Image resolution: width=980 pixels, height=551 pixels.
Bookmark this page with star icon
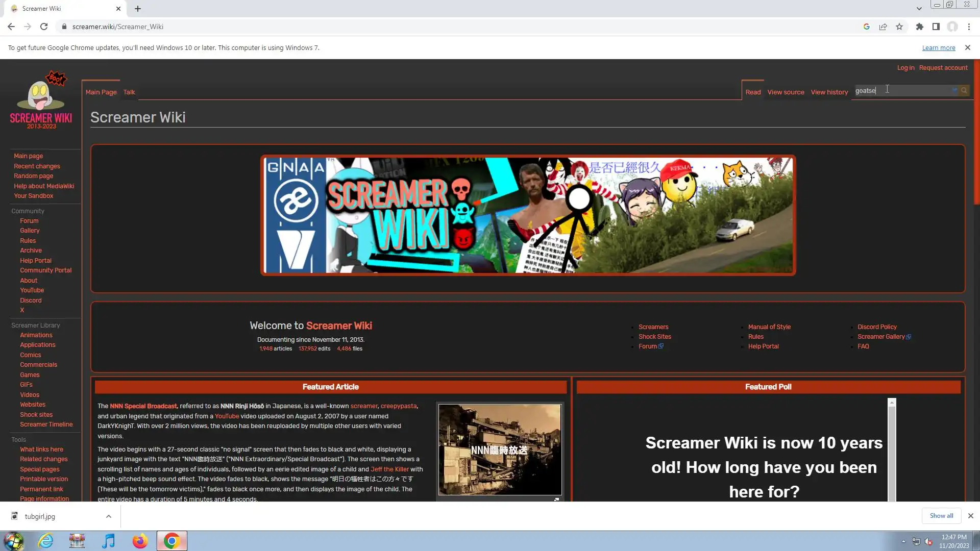[x=899, y=27]
